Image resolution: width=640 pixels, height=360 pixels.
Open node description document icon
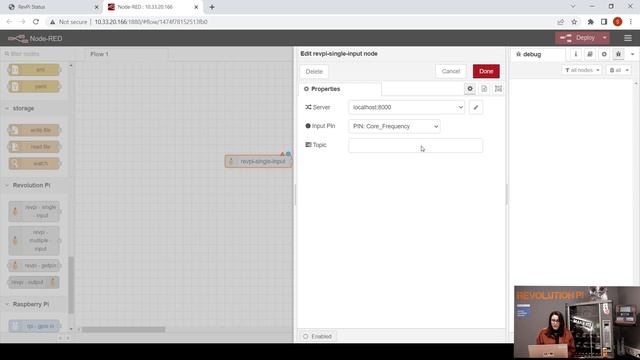(484, 89)
